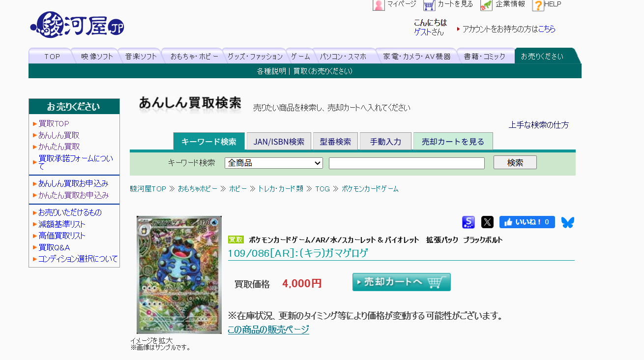Screen dimensions: 644x360
Task: Add item via 売却カートへ button
Action: pos(402,282)
